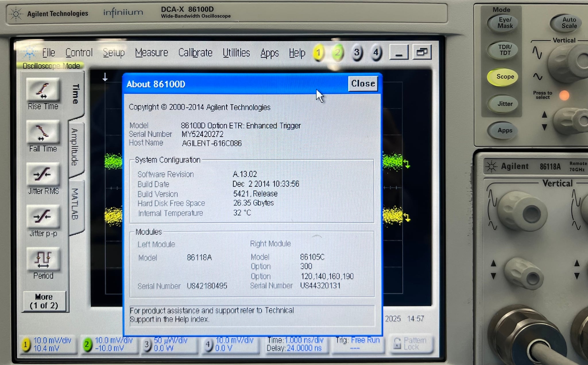This screenshot has height=365, width=588.
Task: Minimize the oscilloscope application window
Action: pyautogui.click(x=399, y=52)
